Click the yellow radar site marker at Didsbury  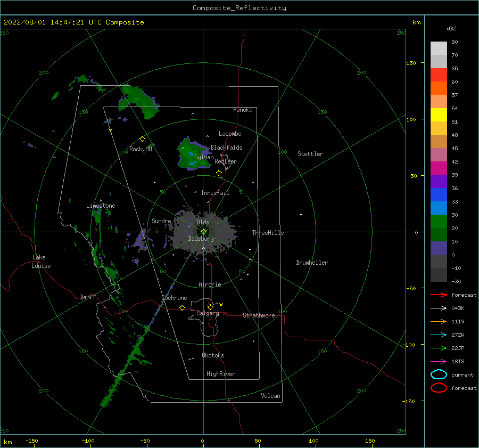pyautogui.click(x=203, y=232)
